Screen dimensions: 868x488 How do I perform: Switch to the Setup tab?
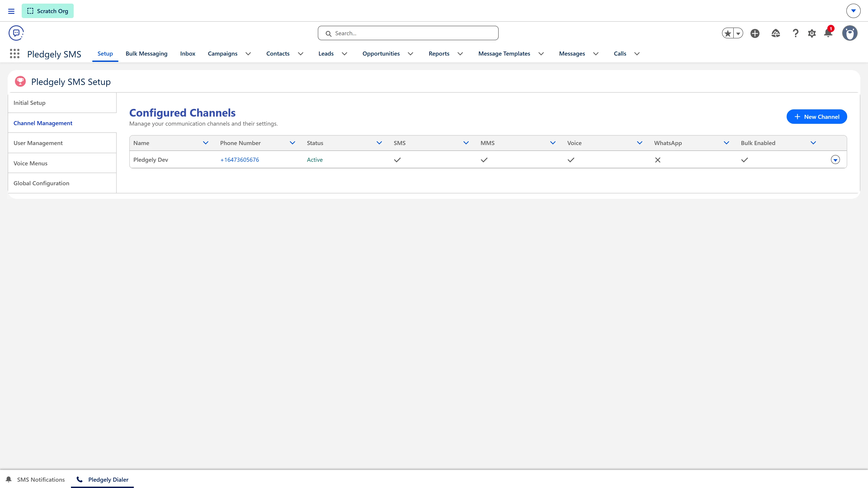105,54
